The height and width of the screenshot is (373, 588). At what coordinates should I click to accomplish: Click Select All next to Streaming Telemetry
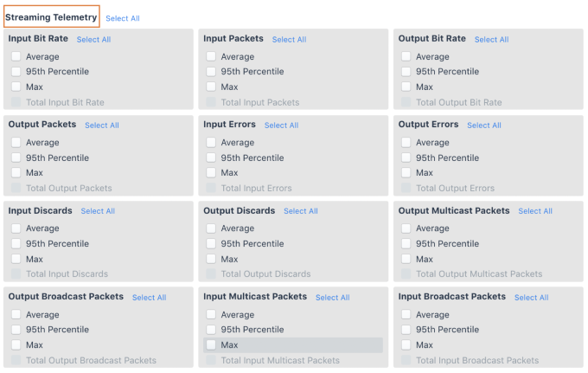point(122,18)
